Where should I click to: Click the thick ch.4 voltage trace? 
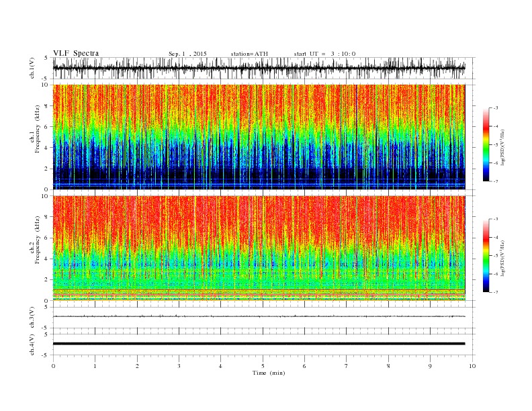259,344
